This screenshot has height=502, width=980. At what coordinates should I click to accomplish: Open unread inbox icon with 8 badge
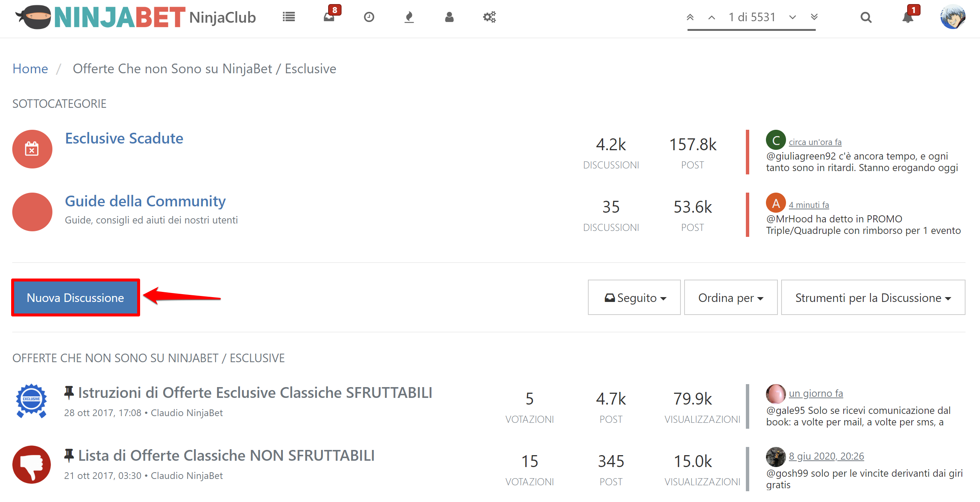[x=330, y=17]
